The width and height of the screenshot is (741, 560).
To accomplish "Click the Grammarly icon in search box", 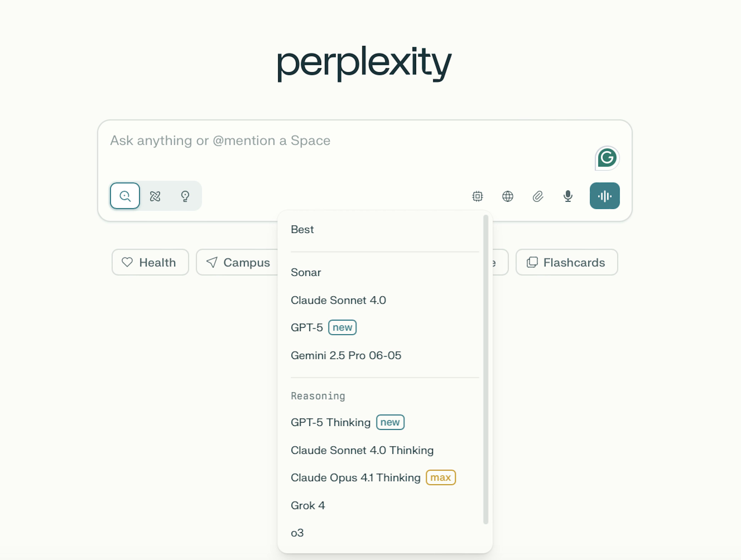I will point(607,158).
